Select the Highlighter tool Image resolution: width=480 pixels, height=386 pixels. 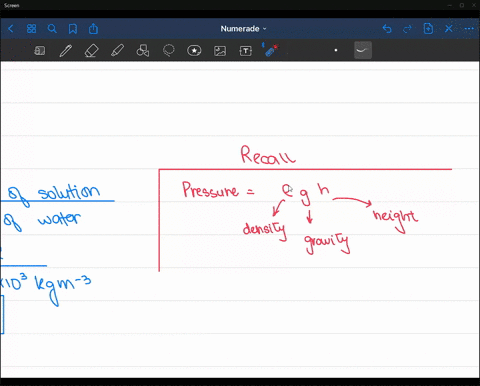117,51
